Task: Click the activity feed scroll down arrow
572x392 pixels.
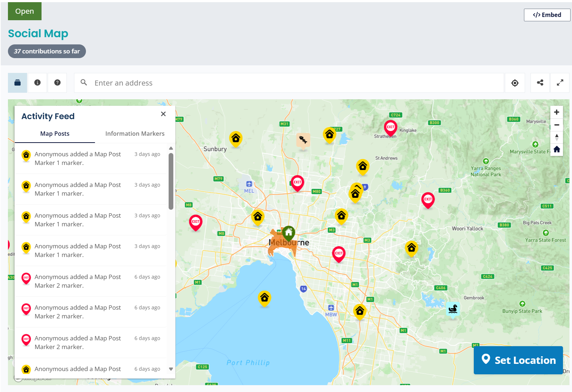Action: 171,369
